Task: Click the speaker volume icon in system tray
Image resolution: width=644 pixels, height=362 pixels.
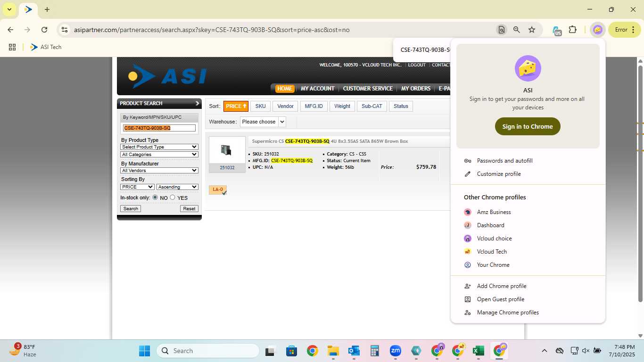Action: pyautogui.click(x=586, y=351)
